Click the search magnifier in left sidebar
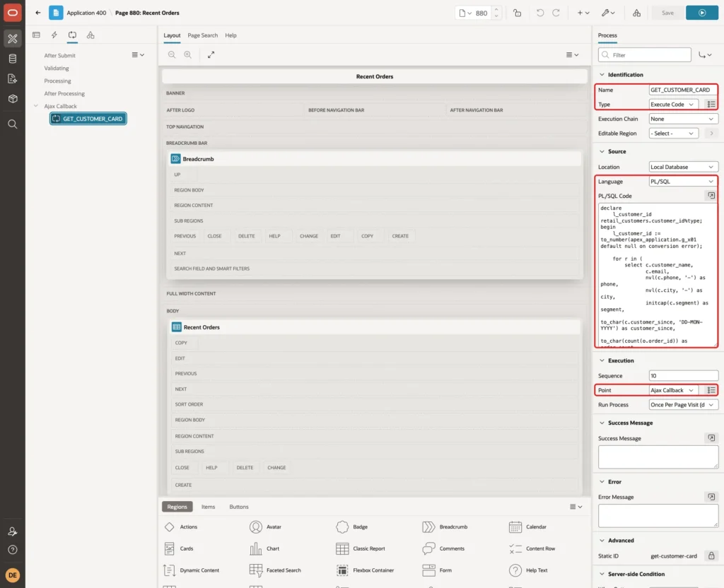The image size is (724, 588). point(13,124)
